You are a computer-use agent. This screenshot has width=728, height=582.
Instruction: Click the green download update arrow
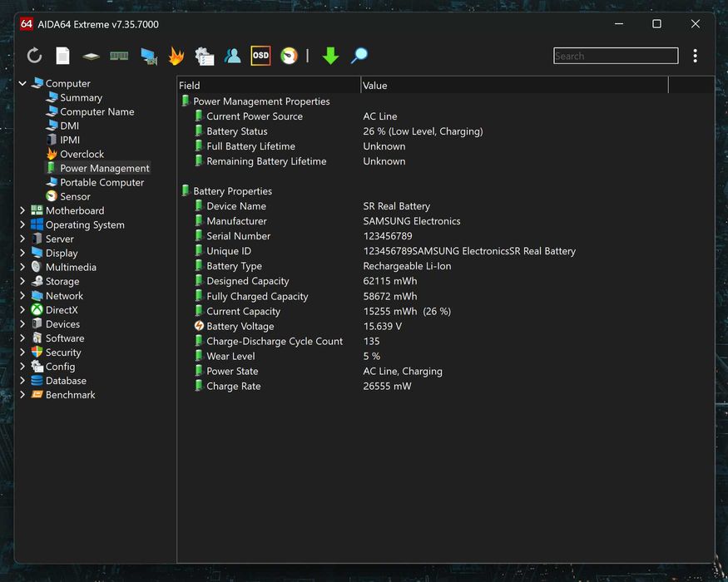tap(330, 56)
